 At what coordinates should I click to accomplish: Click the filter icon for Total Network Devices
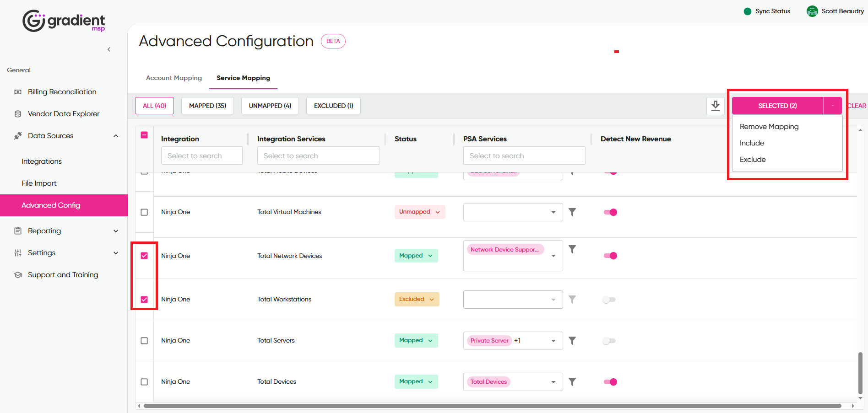click(572, 249)
